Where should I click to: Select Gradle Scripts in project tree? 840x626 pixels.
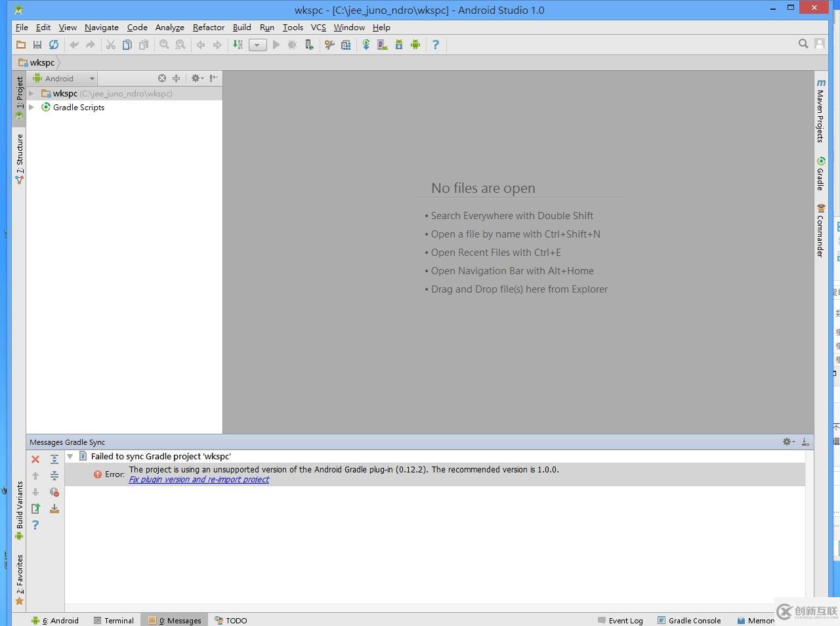pyautogui.click(x=79, y=107)
